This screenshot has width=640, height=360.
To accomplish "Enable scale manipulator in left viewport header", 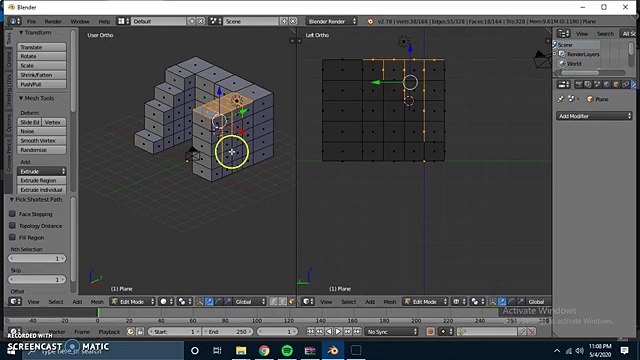I will (228, 302).
